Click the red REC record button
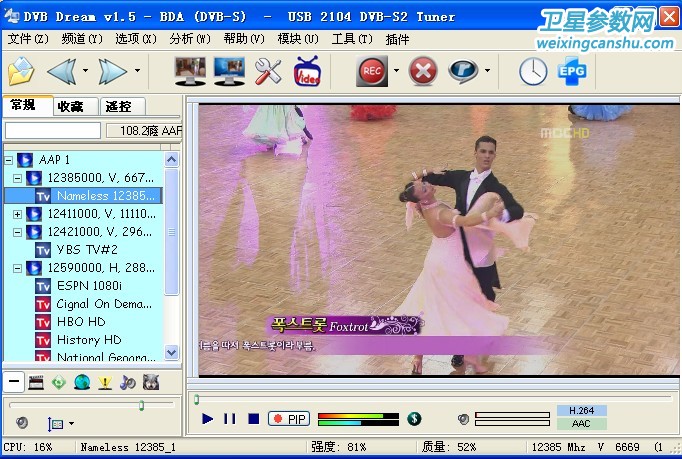 click(372, 71)
